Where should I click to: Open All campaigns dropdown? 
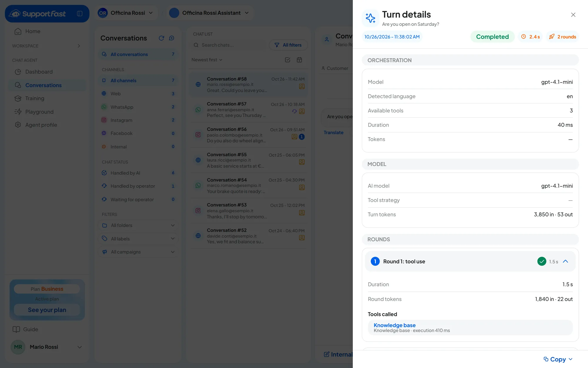tap(138, 252)
